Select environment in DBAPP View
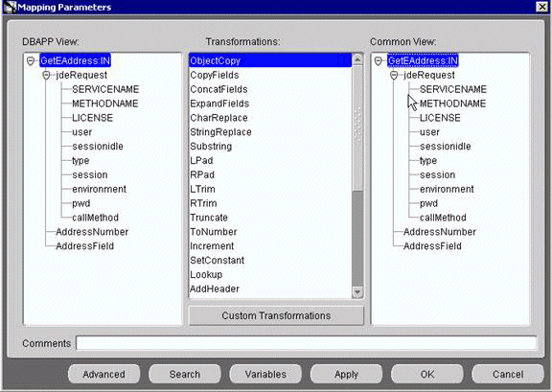Image resolution: width=552 pixels, height=392 pixels. [x=100, y=189]
